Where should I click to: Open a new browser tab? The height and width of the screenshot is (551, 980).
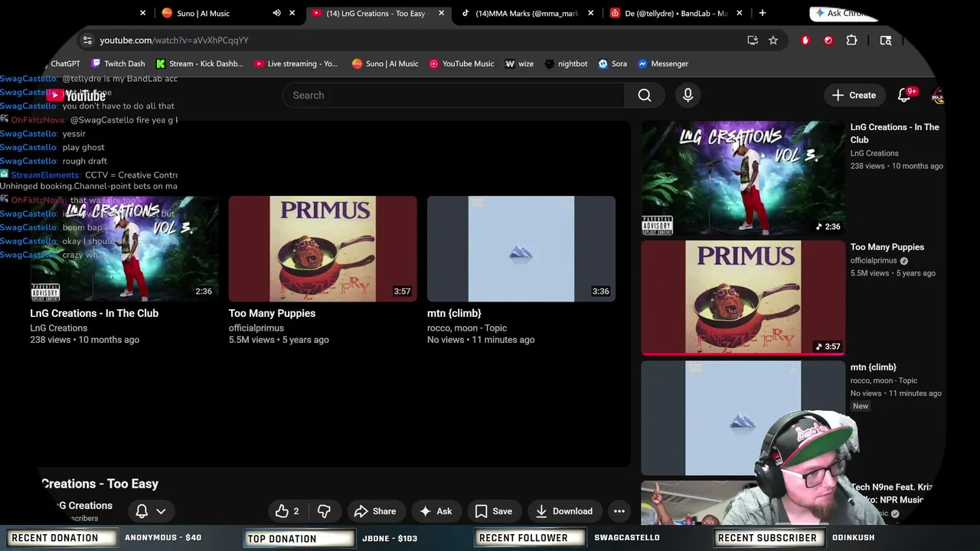[762, 13]
